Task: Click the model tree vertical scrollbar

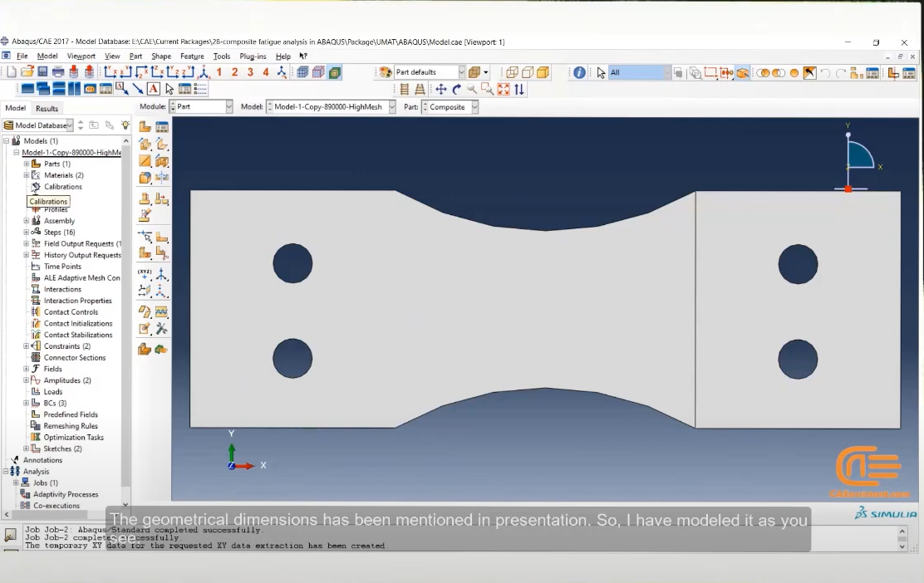Action: [125, 312]
